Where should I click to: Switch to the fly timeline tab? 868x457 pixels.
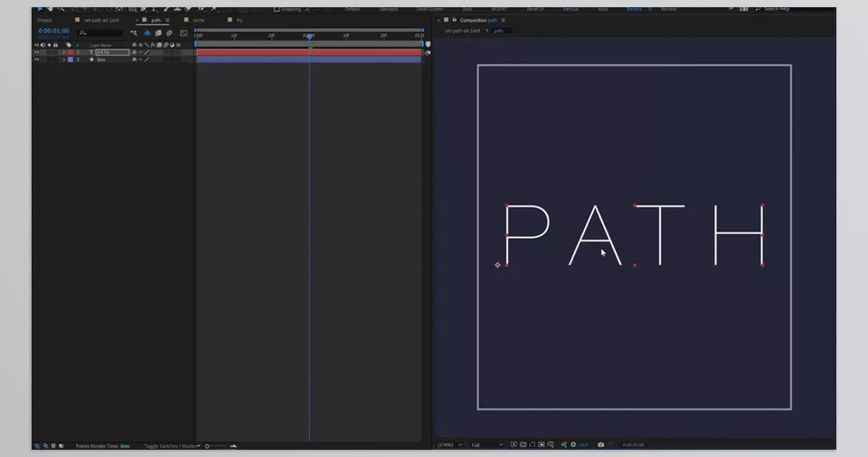pos(239,20)
